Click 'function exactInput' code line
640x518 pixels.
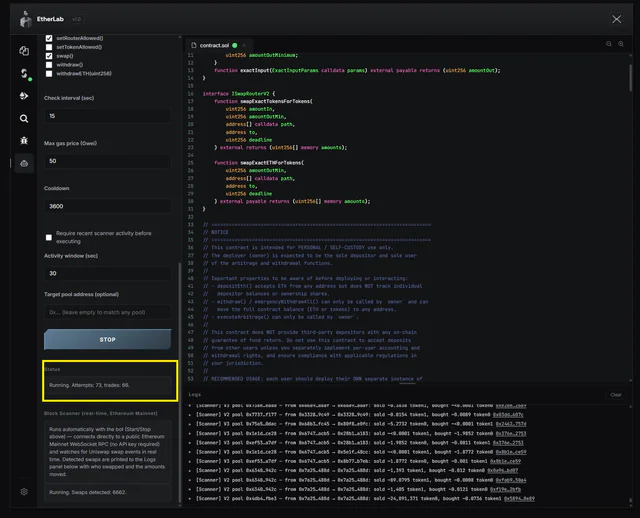coord(357,71)
